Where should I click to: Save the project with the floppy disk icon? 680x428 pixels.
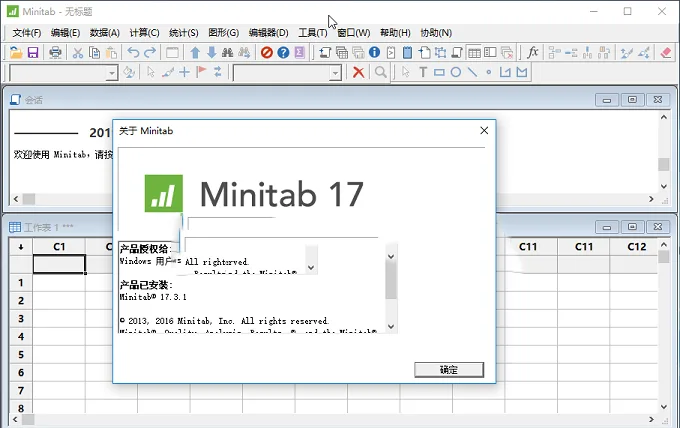(x=33, y=52)
